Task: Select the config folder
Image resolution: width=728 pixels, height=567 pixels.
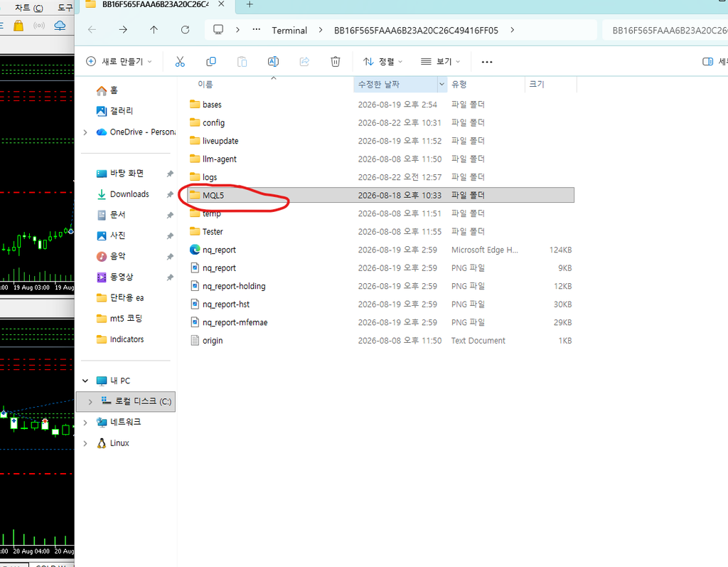Action: click(x=380, y=122)
